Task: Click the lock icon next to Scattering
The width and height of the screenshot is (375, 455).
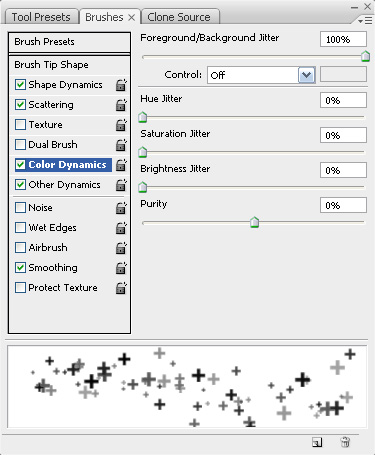Action: [121, 105]
